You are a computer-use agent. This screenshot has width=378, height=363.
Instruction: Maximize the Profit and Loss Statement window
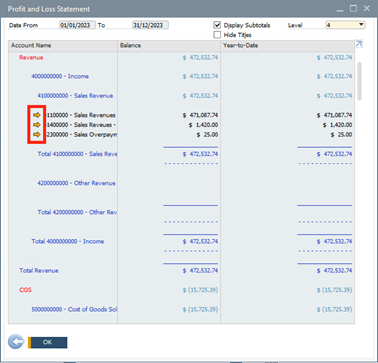[353, 8]
